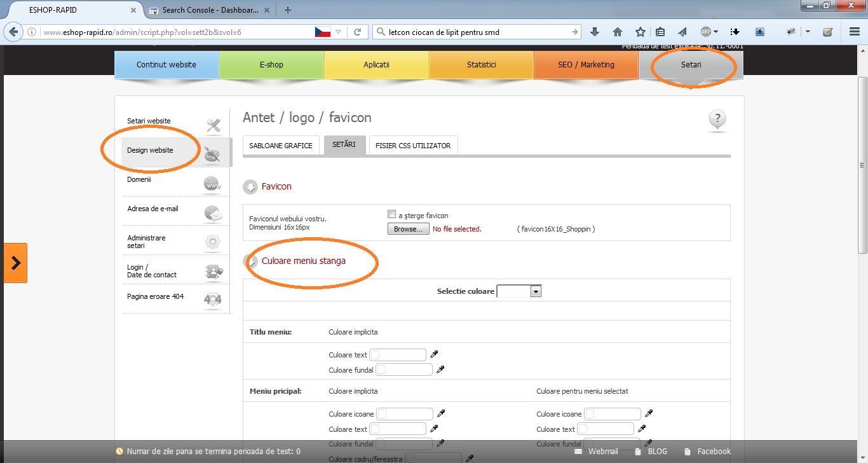The width and height of the screenshot is (868, 463).
Task: Open the Setari menu
Action: pyautogui.click(x=691, y=65)
